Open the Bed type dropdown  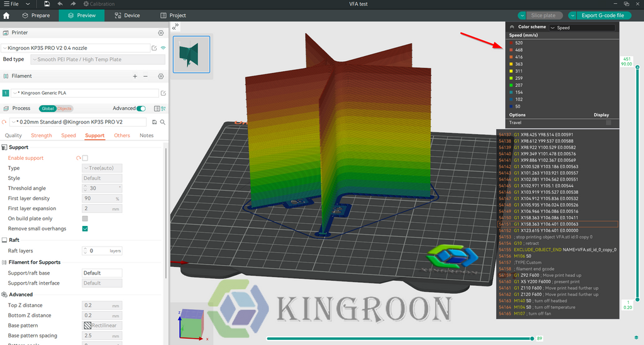coord(97,60)
